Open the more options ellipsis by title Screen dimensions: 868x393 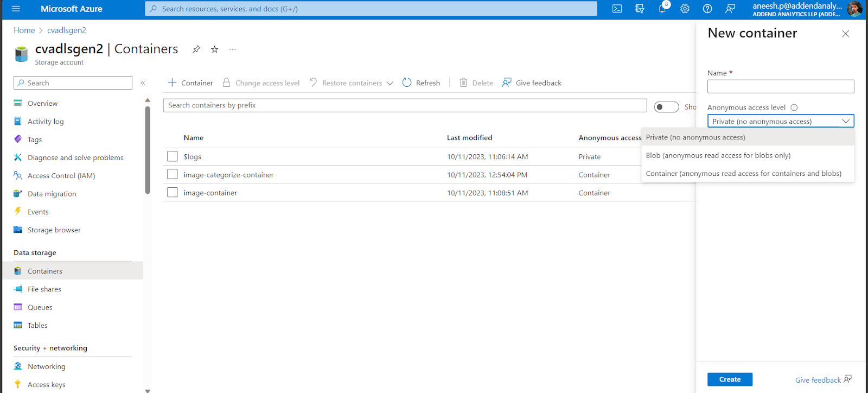click(233, 49)
